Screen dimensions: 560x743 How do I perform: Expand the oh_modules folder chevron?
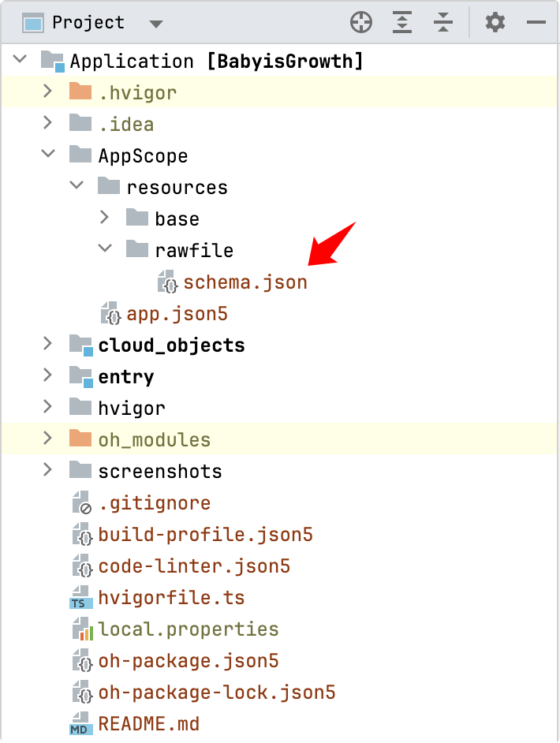click(47, 438)
